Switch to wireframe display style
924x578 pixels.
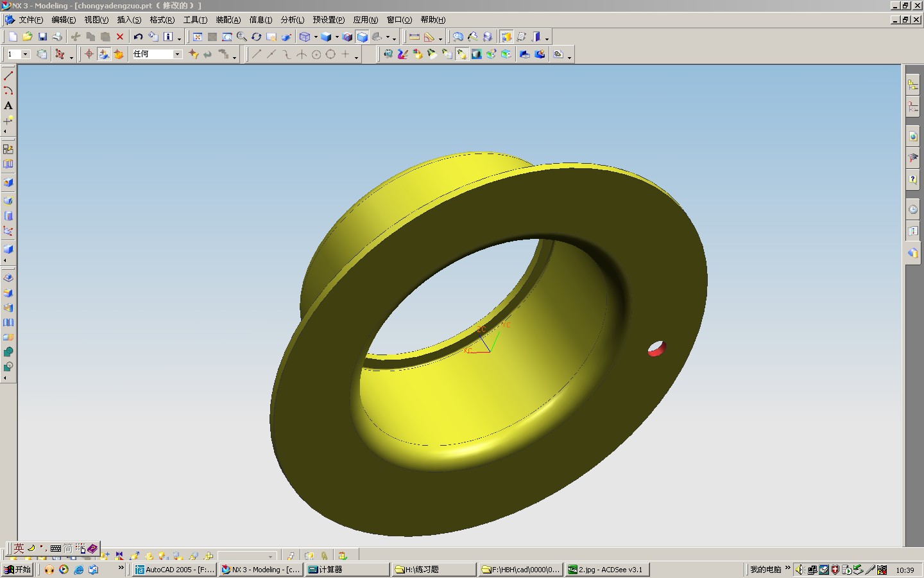click(305, 37)
